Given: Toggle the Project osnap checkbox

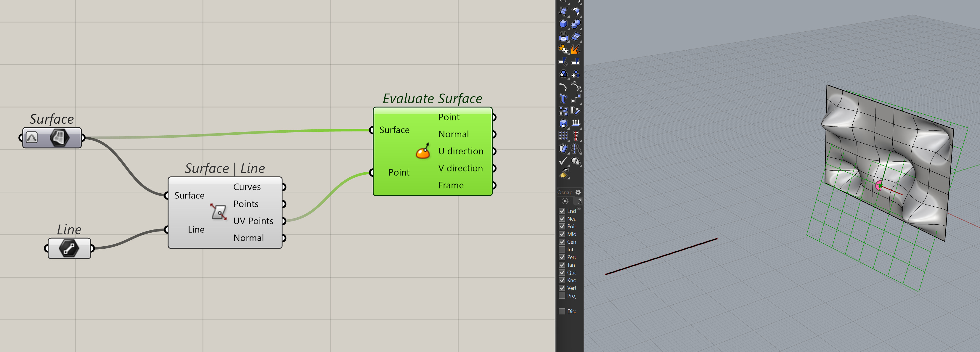Looking at the screenshot, I should tap(562, 296).
